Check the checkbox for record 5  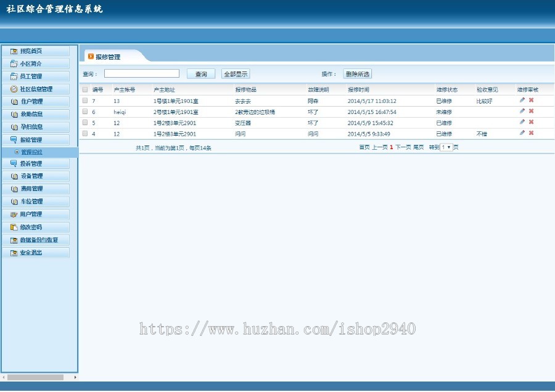84,123
